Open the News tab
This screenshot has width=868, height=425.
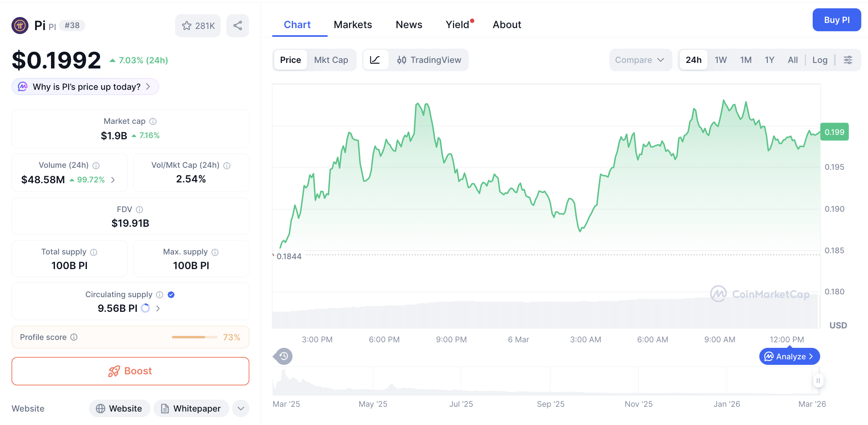(x=409, y=25)
